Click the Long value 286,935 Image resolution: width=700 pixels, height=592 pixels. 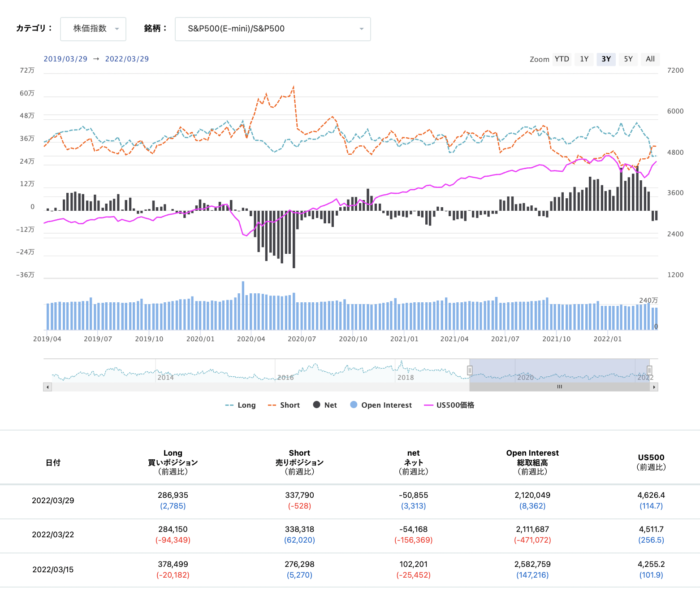pos(173,495)
